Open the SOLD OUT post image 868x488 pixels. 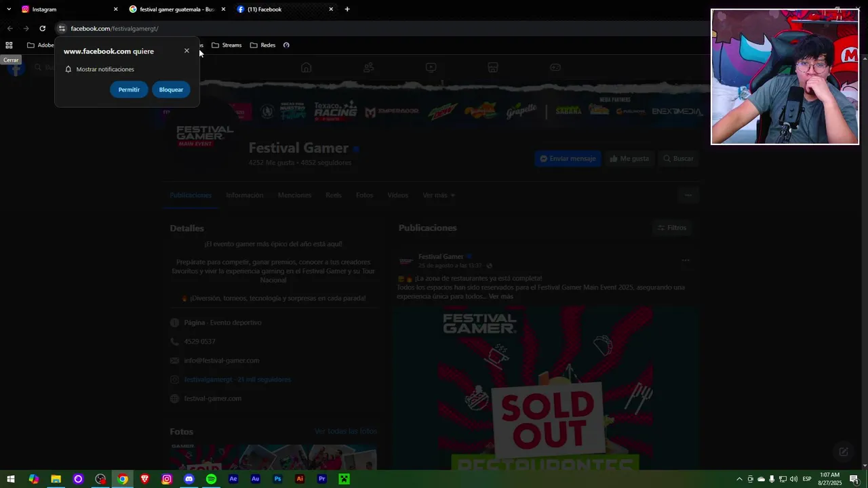pyautogui.click(x=547, y=388)
